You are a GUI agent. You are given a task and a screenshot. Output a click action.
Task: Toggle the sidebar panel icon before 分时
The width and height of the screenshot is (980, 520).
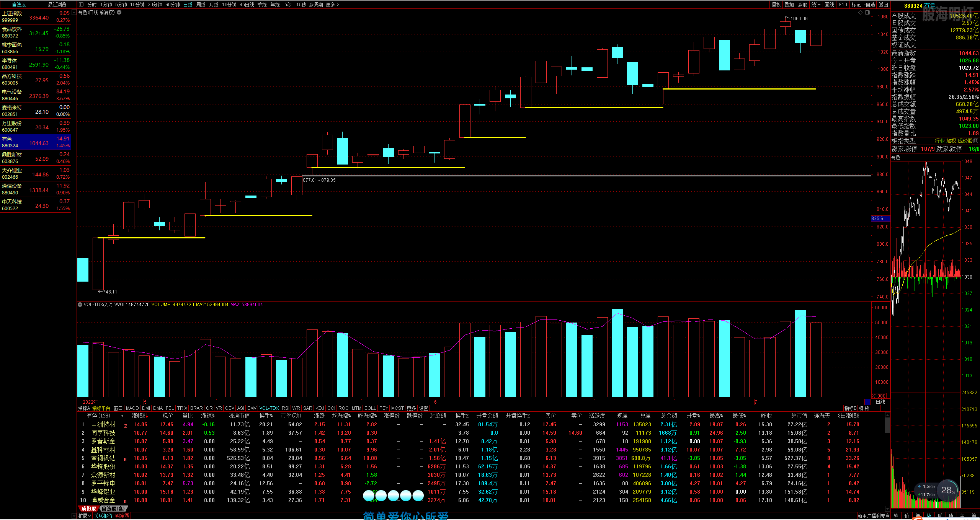[x=81, y=5]
